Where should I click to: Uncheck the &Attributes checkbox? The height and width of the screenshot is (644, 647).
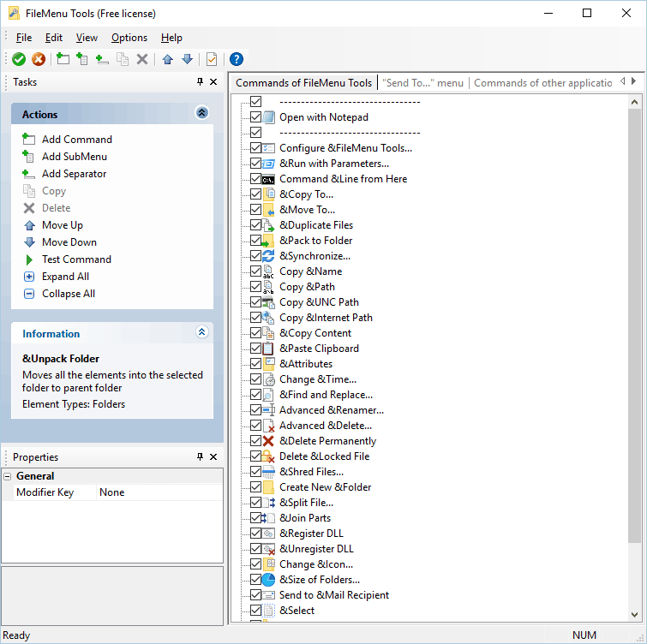256,364
